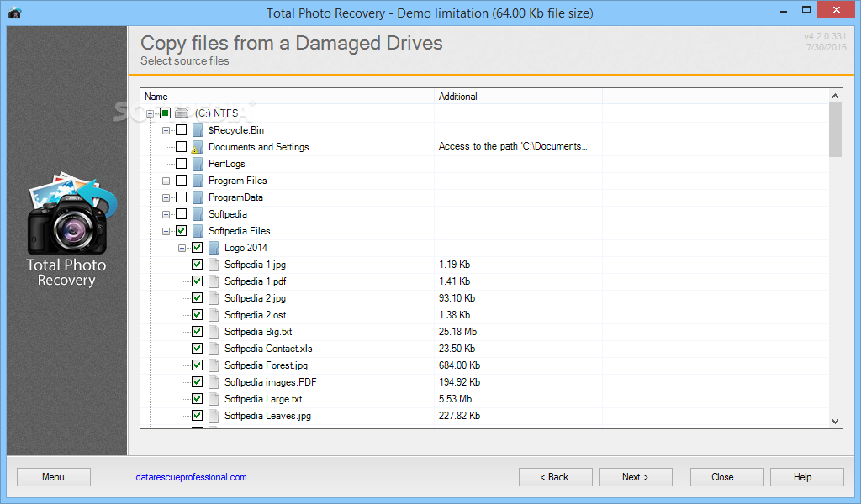Click the Total Photo Recovery camera logo
This screenshot has height=504, width=861.
coord(72,213)
